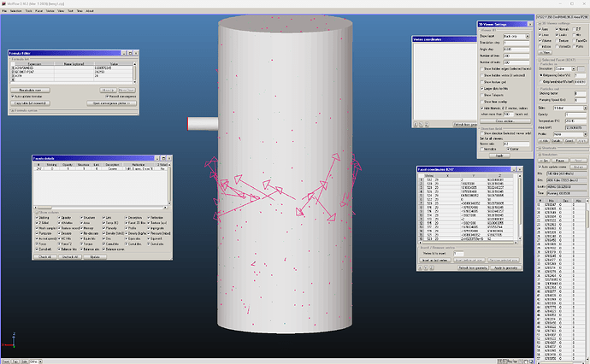Open the Selection menu

click(x=15, y=11)
